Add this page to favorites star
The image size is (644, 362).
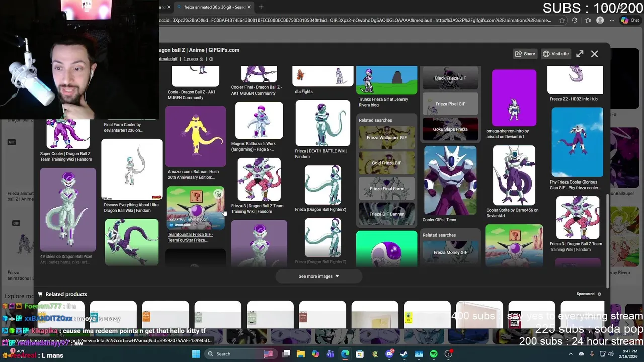pyautogui.click(x=562, y=20)
